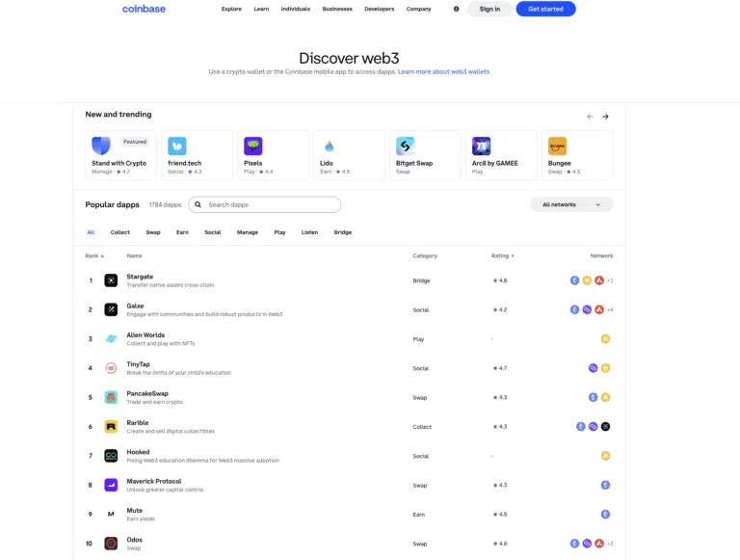Image resolution: width=740 pixels, height=560 pixels.
Task: Select the Pixels dapp icon
Action: coord(253,146)
